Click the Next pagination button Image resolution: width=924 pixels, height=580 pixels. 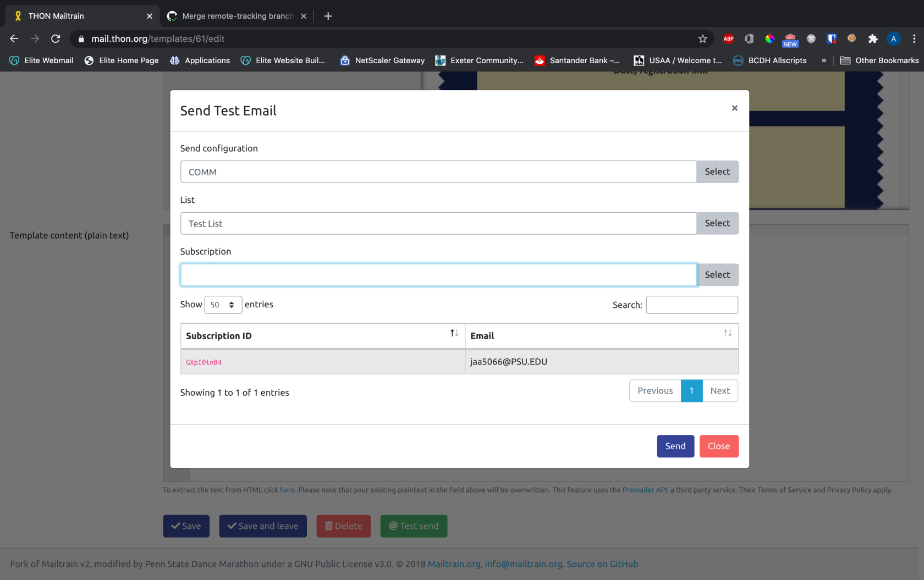coord(720,391)
